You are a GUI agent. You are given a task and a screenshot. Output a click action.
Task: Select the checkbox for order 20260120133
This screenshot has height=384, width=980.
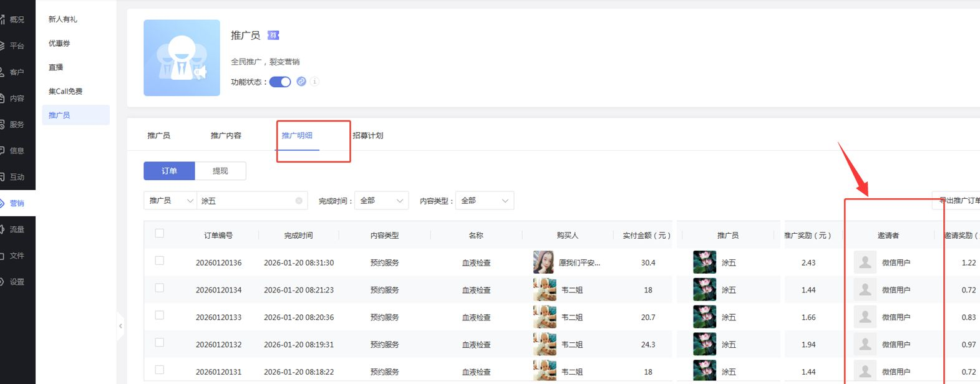tap(160, 315)
